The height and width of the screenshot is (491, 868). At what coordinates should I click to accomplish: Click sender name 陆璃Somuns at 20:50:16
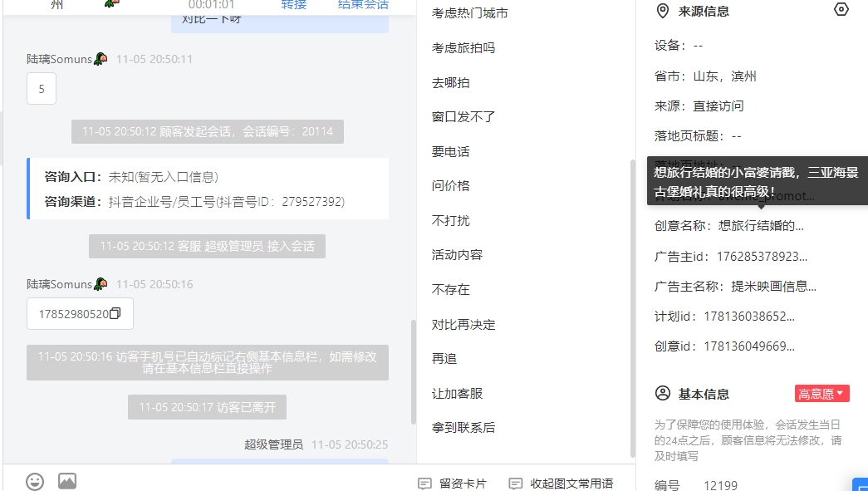click(x=60, y=284)
